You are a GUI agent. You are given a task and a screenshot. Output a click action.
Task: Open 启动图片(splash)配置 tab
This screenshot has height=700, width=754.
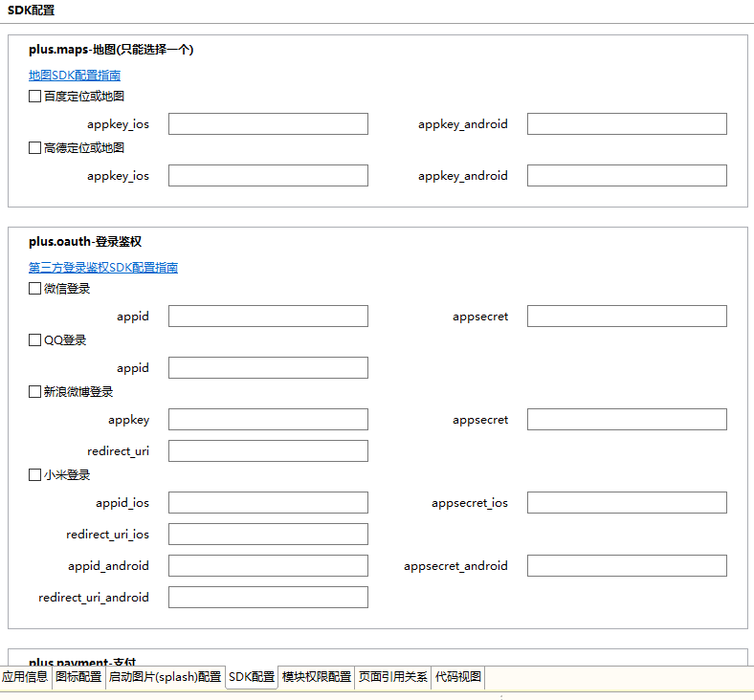(165, 677)
